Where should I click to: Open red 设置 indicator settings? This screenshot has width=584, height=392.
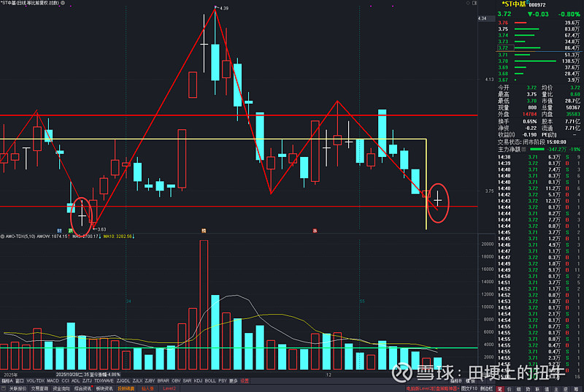[x=245, y=381]
